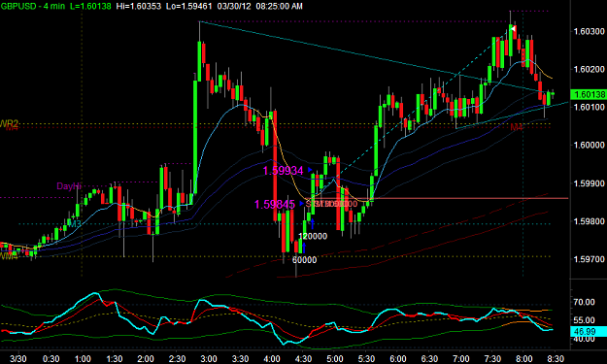The image size is (607, 364).
Task: Select the 1.60100 price axis label
Action: [589, 107]
